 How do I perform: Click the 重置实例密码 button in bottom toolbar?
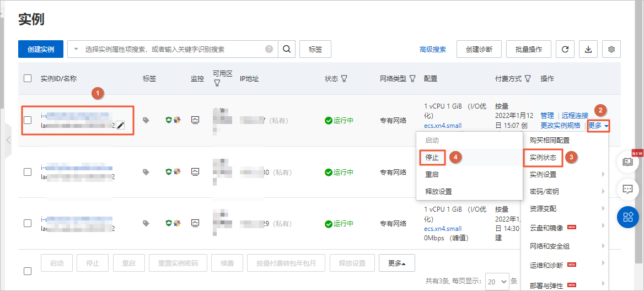[178, 263]
